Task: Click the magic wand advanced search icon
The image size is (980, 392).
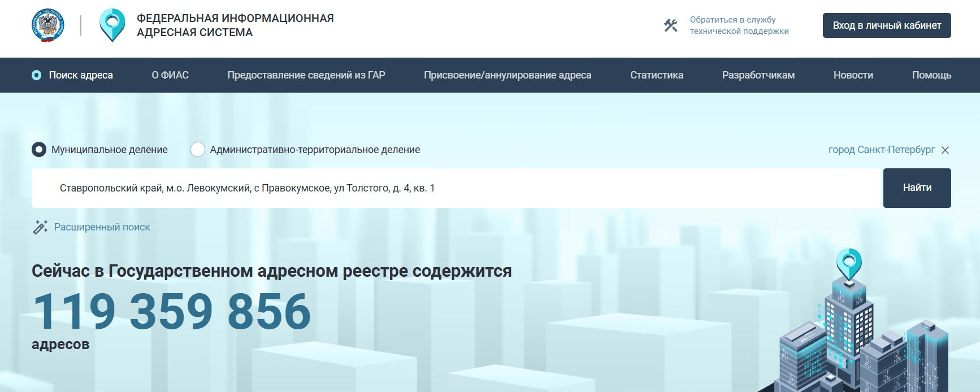Action: pos(40,227)
